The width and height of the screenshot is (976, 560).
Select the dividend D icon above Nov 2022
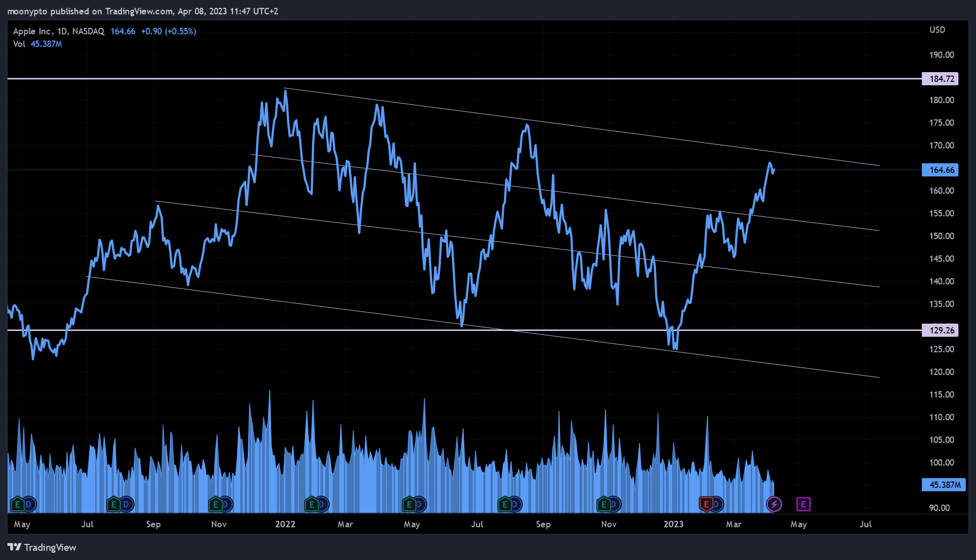(614, 504)
